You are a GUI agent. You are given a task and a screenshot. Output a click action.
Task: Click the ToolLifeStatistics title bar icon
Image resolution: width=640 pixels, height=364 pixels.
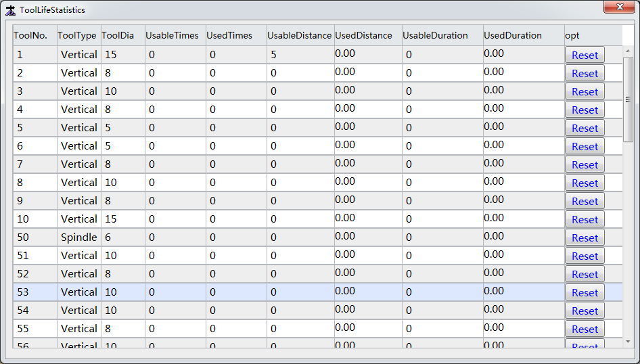11,9
